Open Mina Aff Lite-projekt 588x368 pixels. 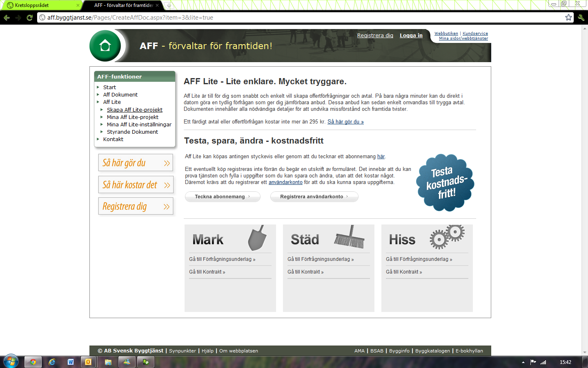click(x=133, y=117)
